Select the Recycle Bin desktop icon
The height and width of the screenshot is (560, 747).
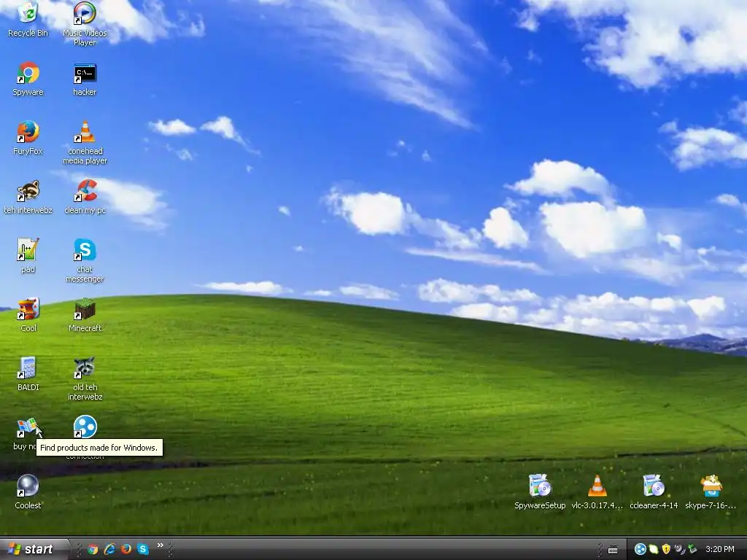[x=28, y=20]
